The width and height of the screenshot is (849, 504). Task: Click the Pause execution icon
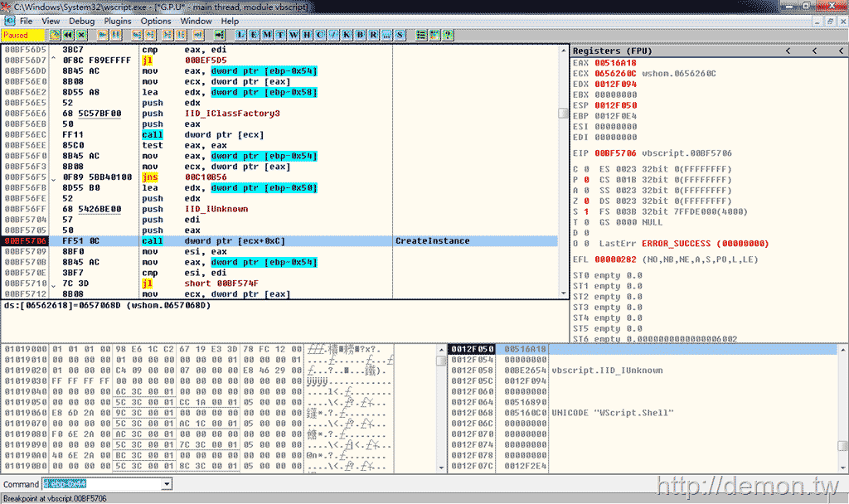[114, 35]
